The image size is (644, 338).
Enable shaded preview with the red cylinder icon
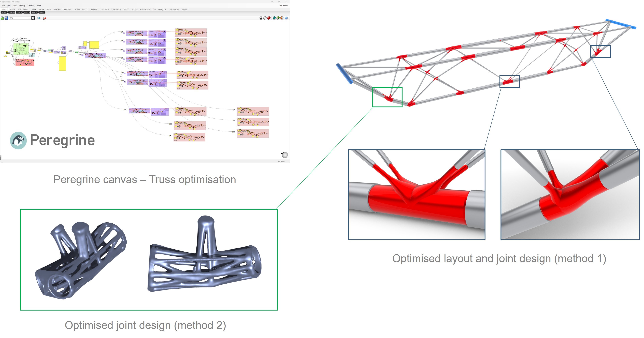[x=269, y=18]
